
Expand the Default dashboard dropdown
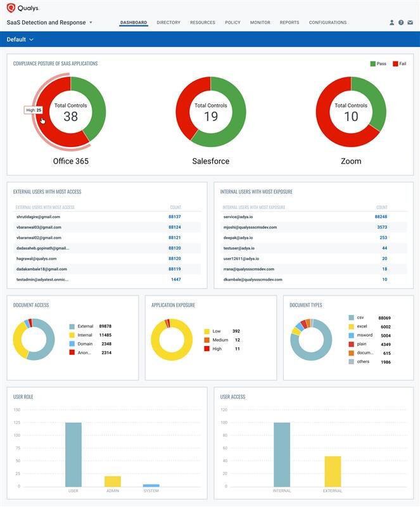click(x=20, y=39)
